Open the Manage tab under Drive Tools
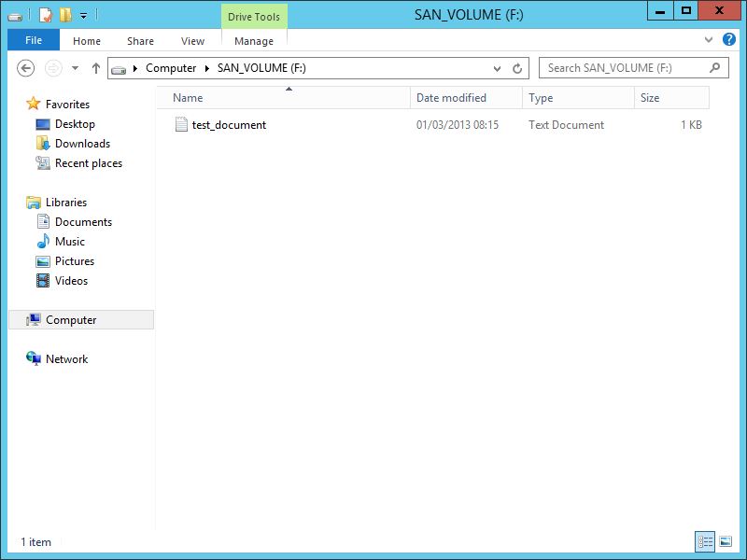The height and width of the screenshot is (560, 747). [254, 41]
